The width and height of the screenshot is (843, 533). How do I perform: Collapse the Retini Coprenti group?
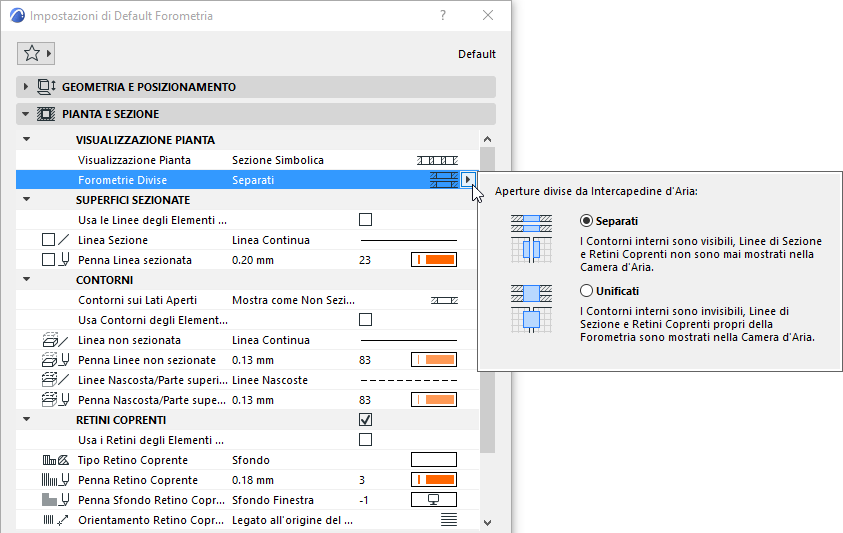[x=26, y=420]
